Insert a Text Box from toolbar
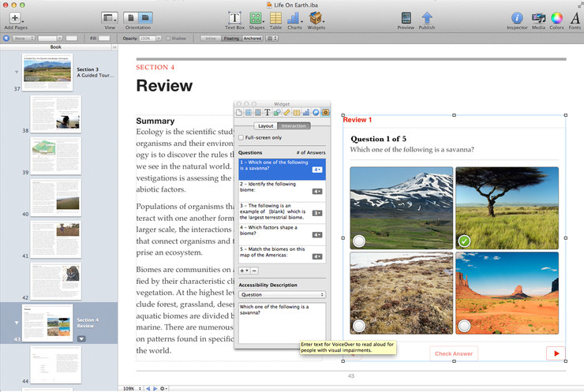 (234, 17)
